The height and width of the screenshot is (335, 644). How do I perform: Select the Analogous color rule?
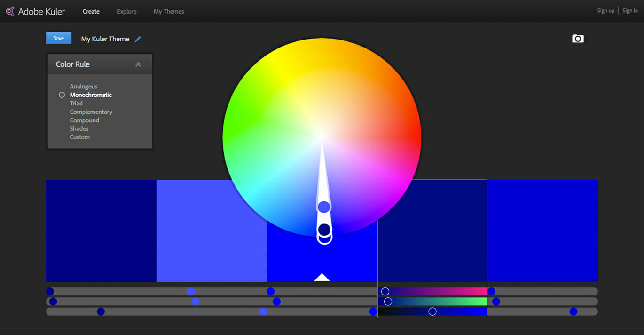point(84,86)
